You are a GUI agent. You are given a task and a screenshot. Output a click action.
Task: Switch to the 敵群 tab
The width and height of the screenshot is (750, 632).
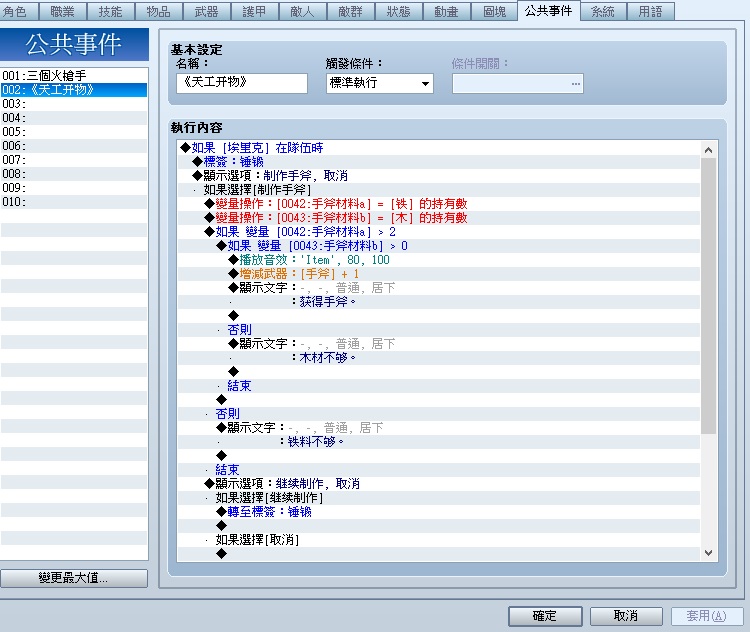351,11
